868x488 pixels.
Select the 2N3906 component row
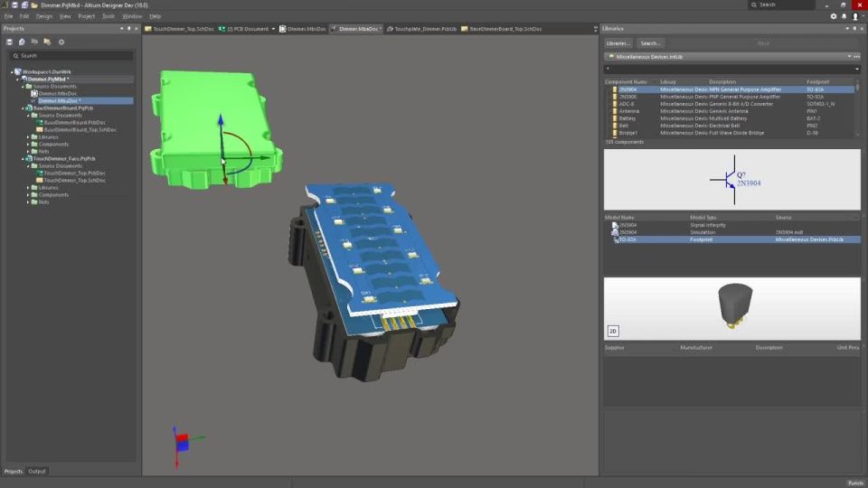(x=730, y=97)
